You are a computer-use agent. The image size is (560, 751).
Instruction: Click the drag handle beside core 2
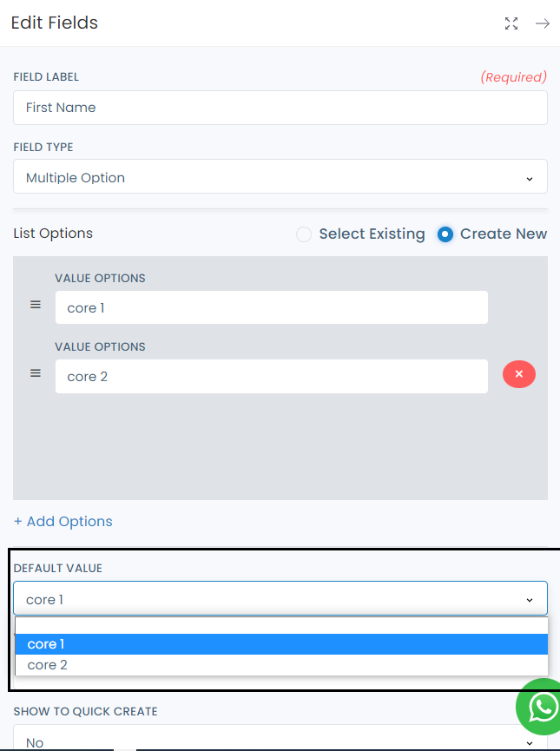pyautogui.click(x=36, y=373)
